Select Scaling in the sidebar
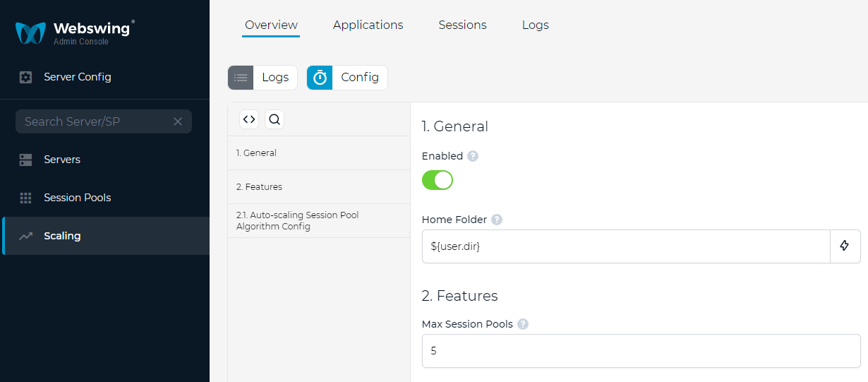 tap(104, 236)
